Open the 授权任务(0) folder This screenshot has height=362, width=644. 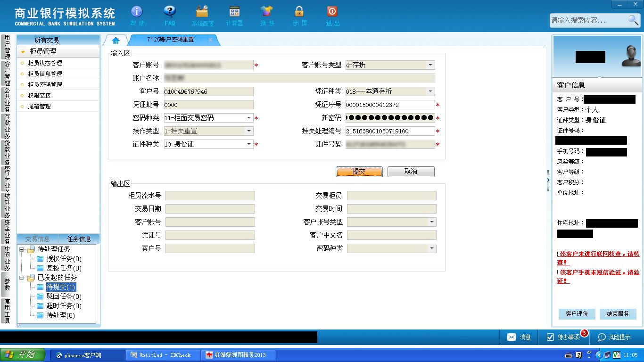click(59, 259)
